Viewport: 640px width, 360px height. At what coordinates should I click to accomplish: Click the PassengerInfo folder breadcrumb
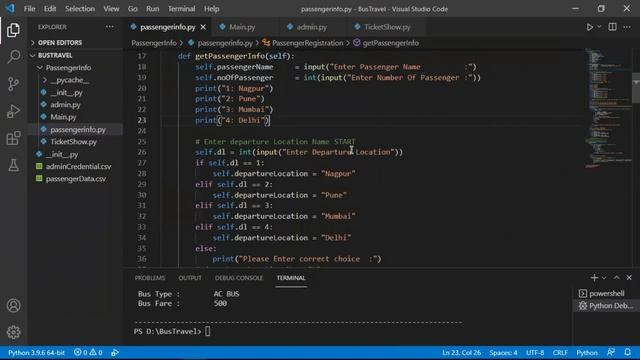(x=154, y=43)
